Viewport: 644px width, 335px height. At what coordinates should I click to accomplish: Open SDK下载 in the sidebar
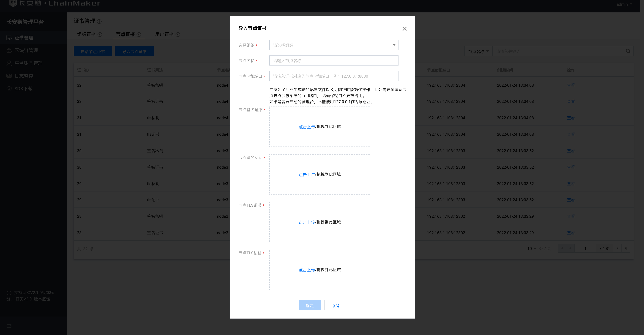click(x=33, y=89)
